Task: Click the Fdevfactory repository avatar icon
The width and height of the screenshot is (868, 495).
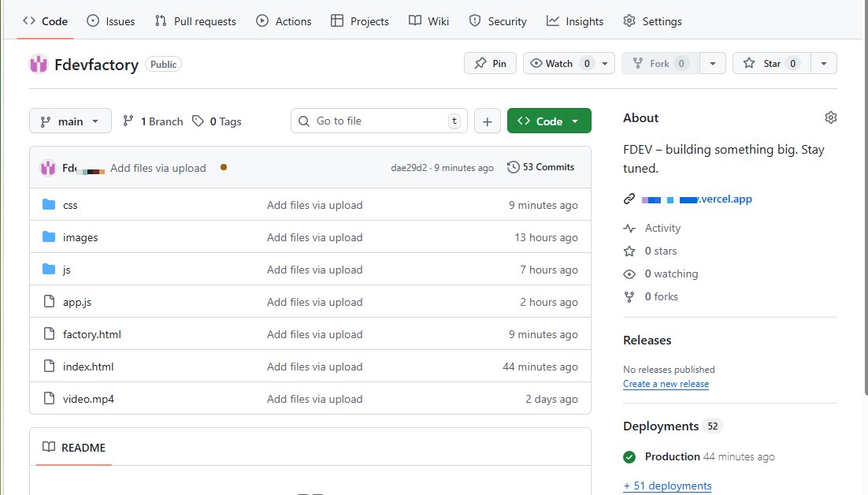Action: tap(38, 64)
